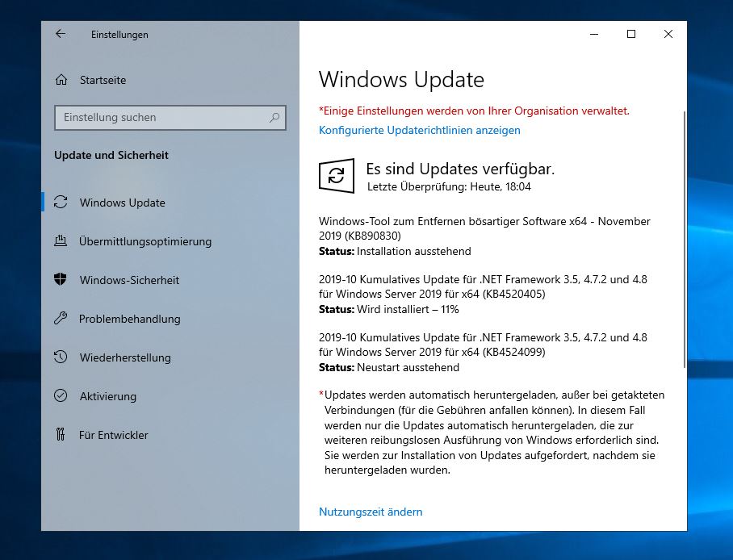Click the Windows Update sync icon in sidebar
The width and height of the screenshot is (733, 560).
[x=61, y=202]
